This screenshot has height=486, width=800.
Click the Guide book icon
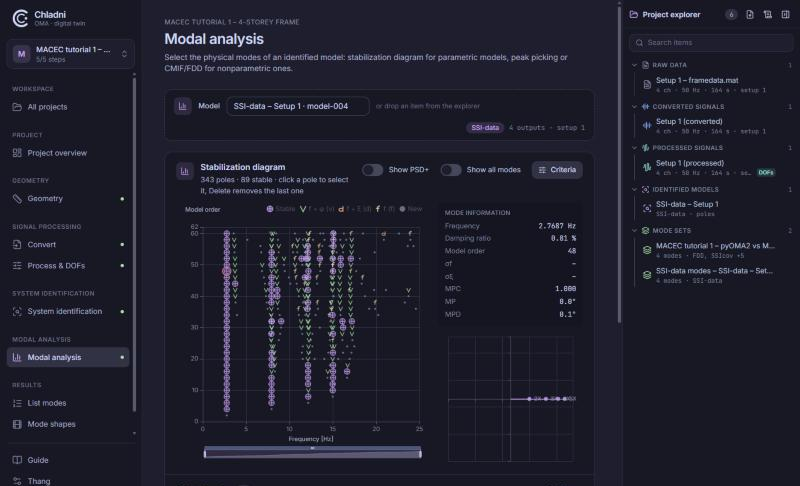[x=17, y=460]
